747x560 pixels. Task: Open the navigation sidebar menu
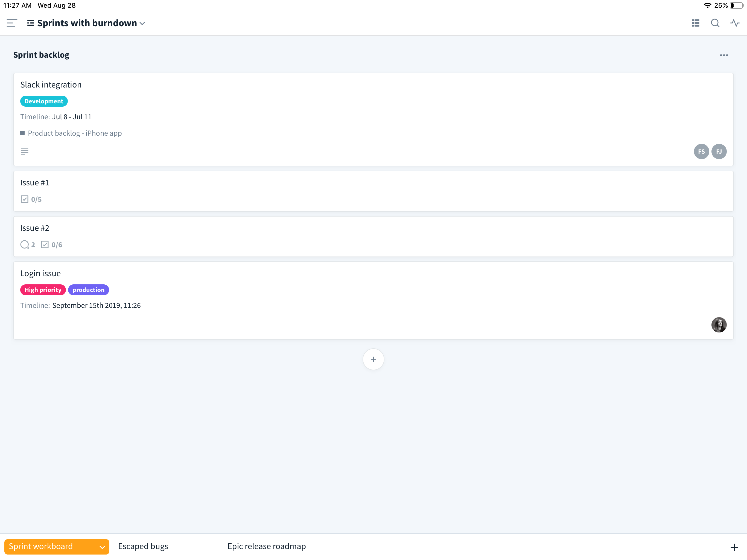[11, 23]
